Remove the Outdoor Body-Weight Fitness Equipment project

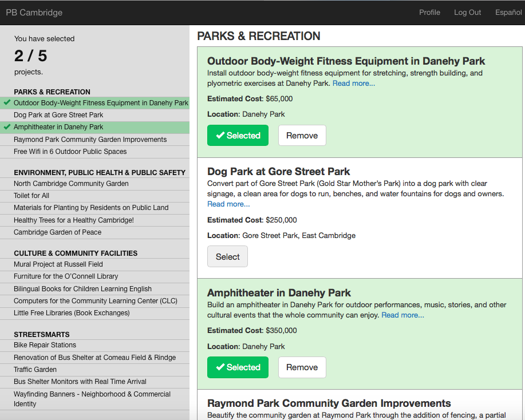coord(302,136)
